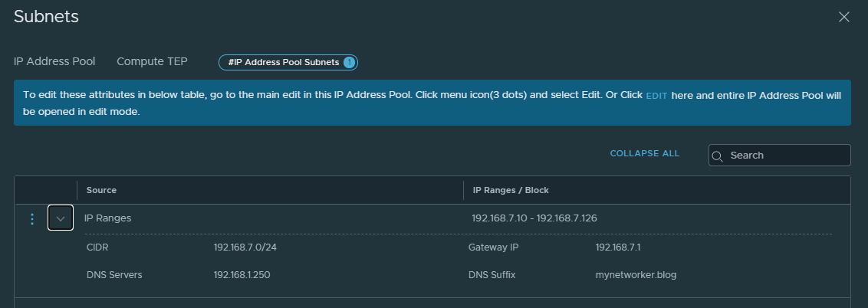This screenshot has width=868, height=308.
Task: Click the IP Address Pool label
Action: [54, 61]
